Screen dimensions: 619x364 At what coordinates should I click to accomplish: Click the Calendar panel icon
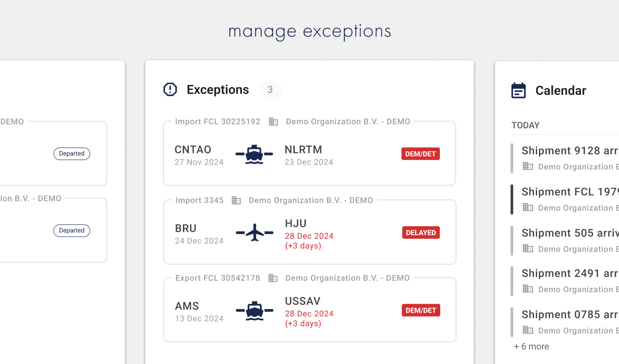[518, 90]
